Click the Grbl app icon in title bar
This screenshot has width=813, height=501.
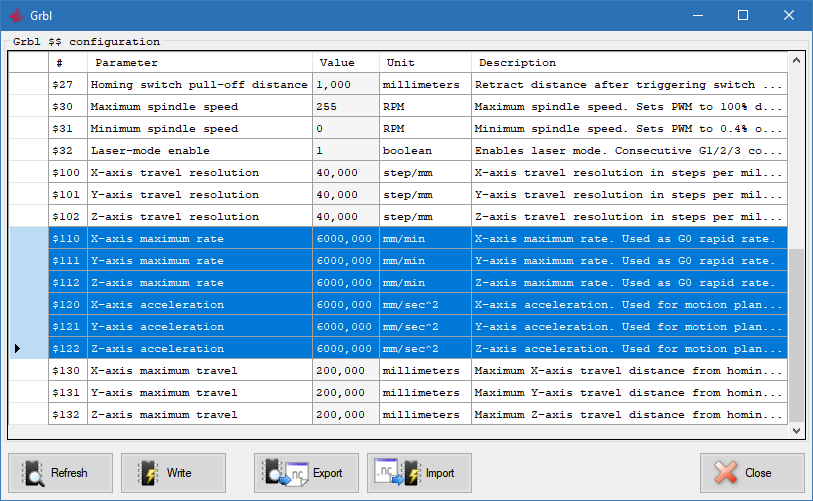[17, 16]
